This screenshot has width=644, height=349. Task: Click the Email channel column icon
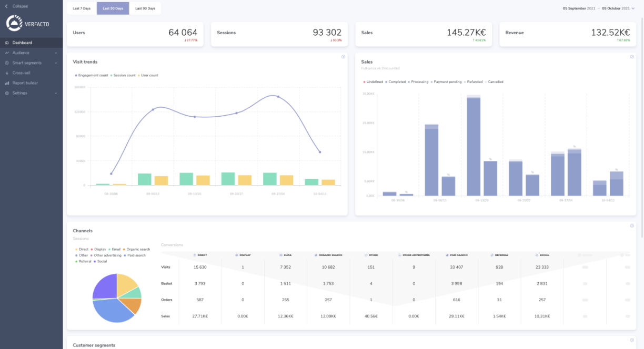point(281,255)
